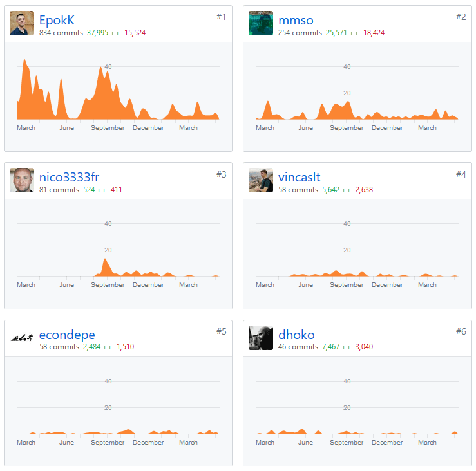
Task: Click June label on econdepe's chart
Action: pos(66,443)
